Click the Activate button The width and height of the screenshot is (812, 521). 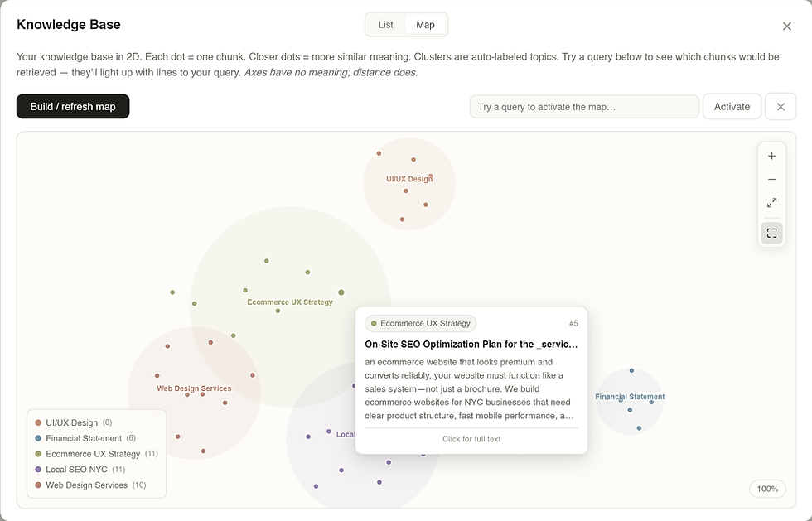click(x=732, y=107)
